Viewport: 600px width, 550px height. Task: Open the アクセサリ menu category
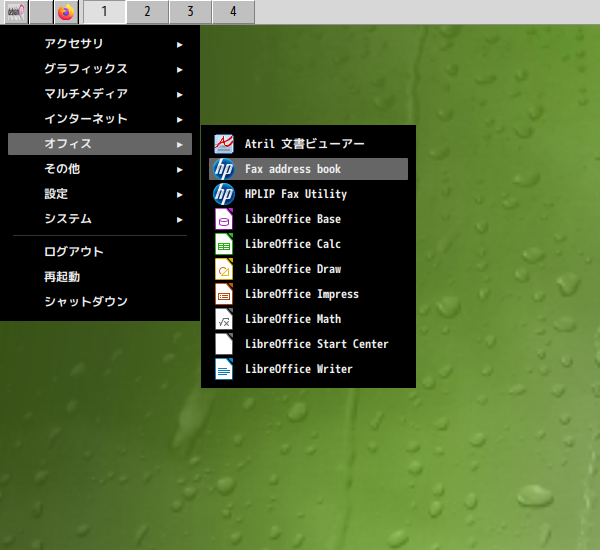pyautogui.click(x=100, y=44)
